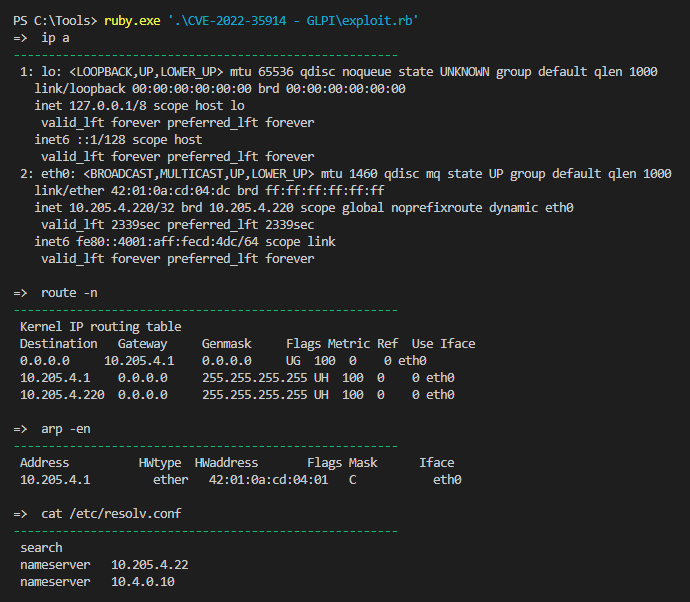Click the 'Iface' header in the ARP table
This screenshot has width=690, height=602.
(x=437, y=463)
